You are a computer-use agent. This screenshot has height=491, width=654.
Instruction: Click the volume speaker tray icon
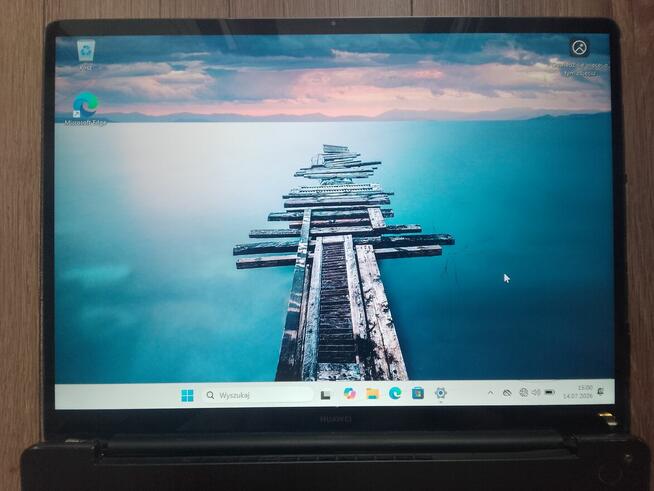[x=536, y=393]
